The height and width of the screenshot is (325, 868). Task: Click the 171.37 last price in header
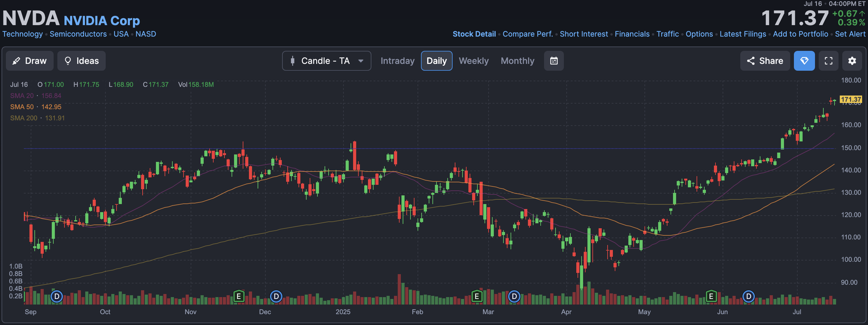(795, 18)
